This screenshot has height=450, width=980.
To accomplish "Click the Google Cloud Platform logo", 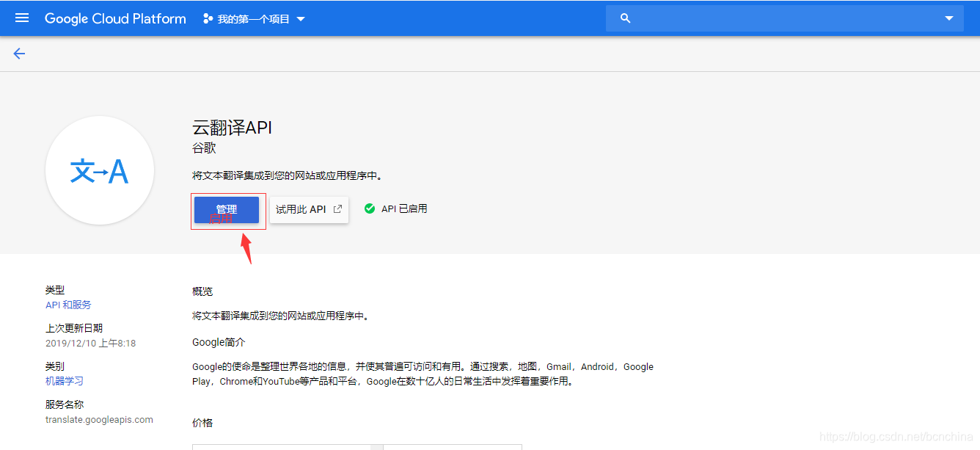I will point(115,18).
